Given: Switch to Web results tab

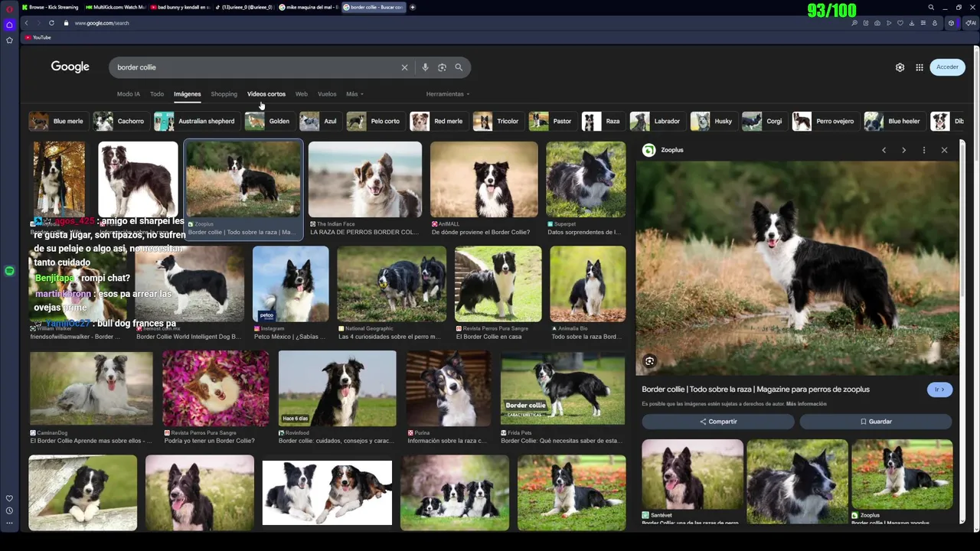Looking at the screenshot, I should 302,94.
